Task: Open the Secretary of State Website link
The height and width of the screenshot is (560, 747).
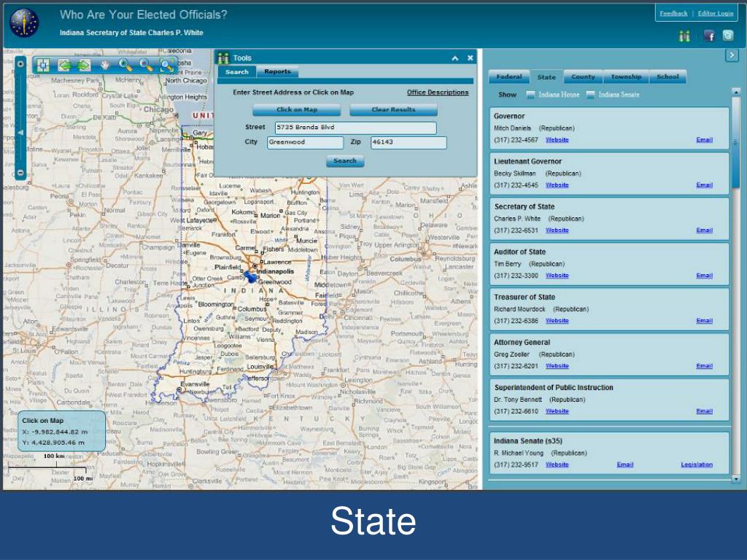Action: pos(557,230)
